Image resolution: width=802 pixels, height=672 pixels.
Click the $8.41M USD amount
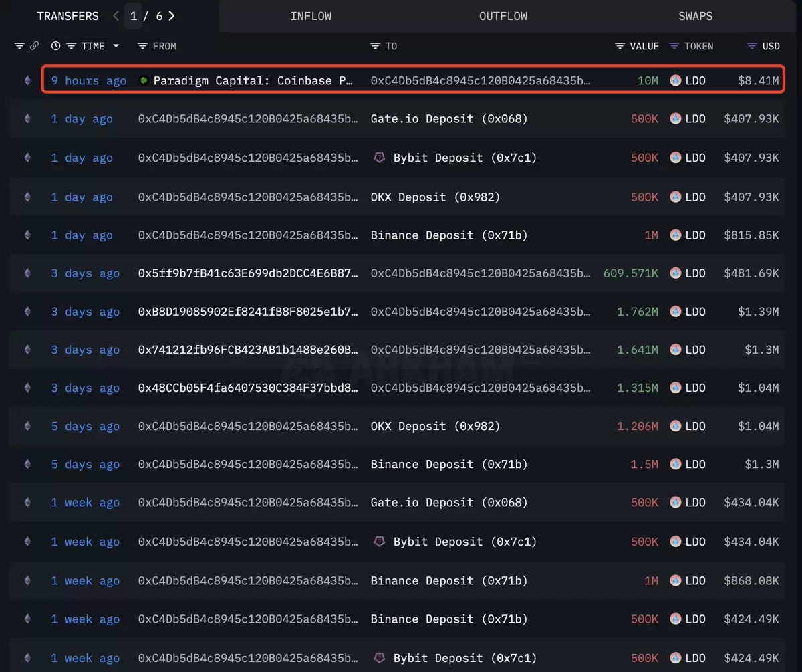pos(758,80)
